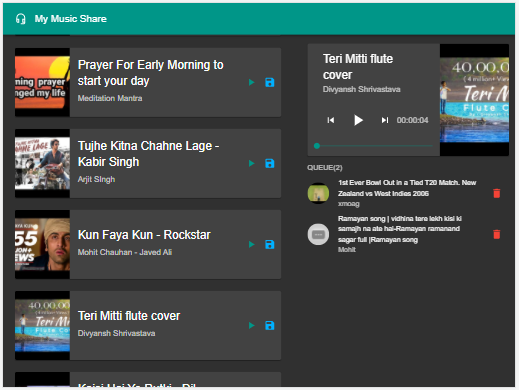Save Prayer For Early Morning song
519x390 pixels.
tap(269, 82)
